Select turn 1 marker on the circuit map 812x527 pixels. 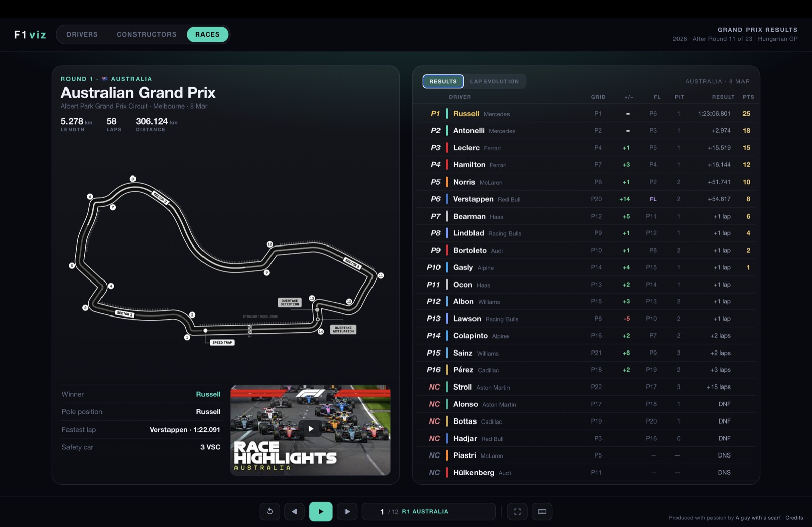coord(187,337)
